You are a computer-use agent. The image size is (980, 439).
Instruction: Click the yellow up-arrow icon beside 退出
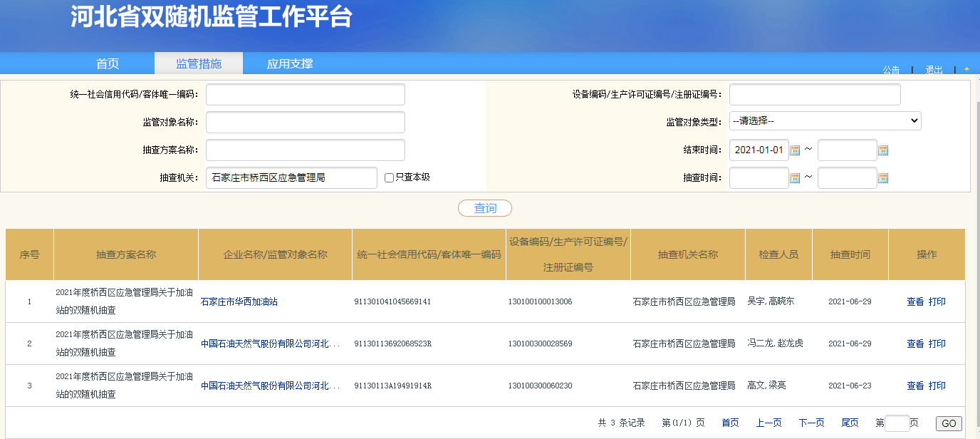pos(966,69)
